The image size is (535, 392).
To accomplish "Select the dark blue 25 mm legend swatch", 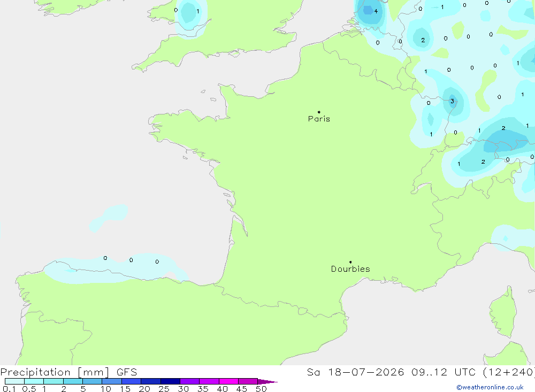I will tap(170, 381).
